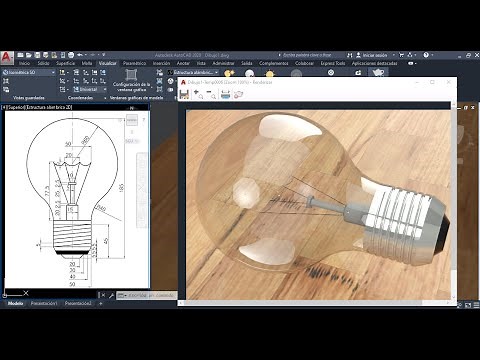Click the ViewCube in the 2D viewport
Screen dimensions: 480x360
132,120
